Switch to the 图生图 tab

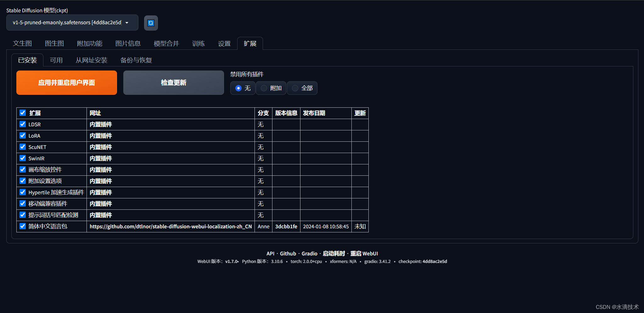point(54,43)
